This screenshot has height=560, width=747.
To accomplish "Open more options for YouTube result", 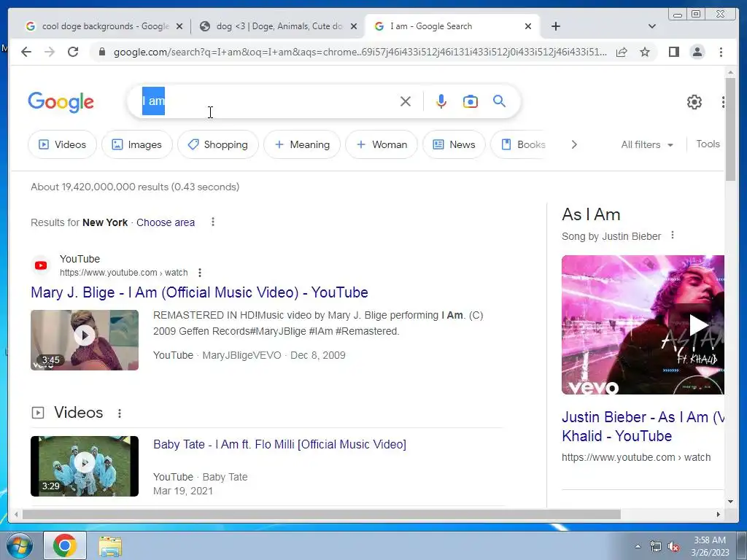I will [x=200, y=273].
